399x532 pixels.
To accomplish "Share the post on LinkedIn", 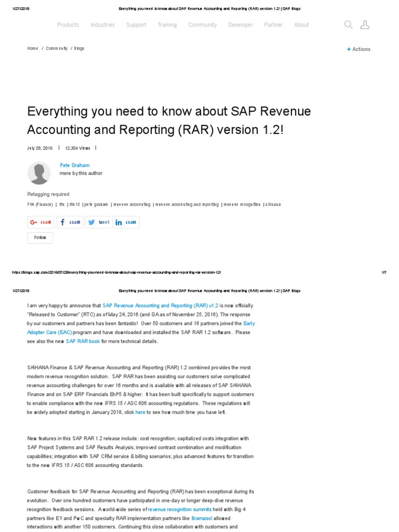I will pyautogui.click(x=126, y=222).
